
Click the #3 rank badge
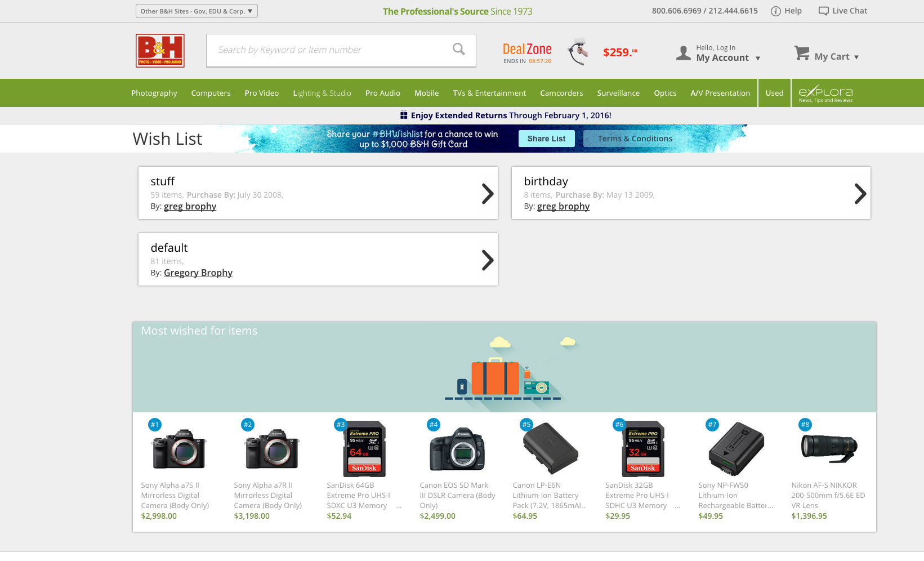click(x=341, y=425)
